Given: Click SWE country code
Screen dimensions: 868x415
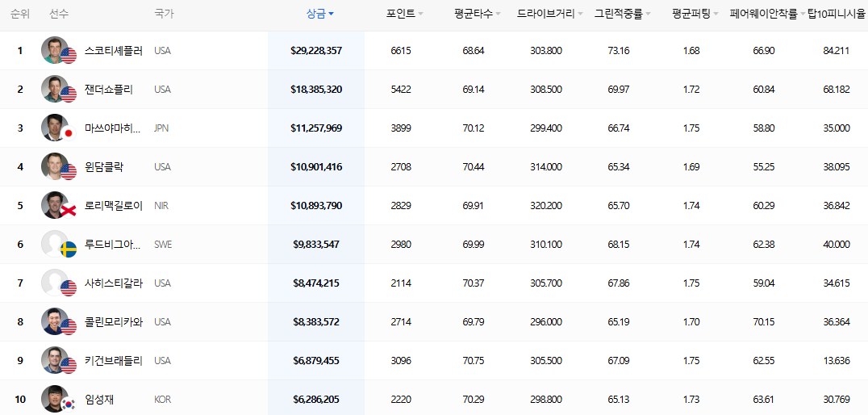Looking at the screenshot, I should pos(163,245).
